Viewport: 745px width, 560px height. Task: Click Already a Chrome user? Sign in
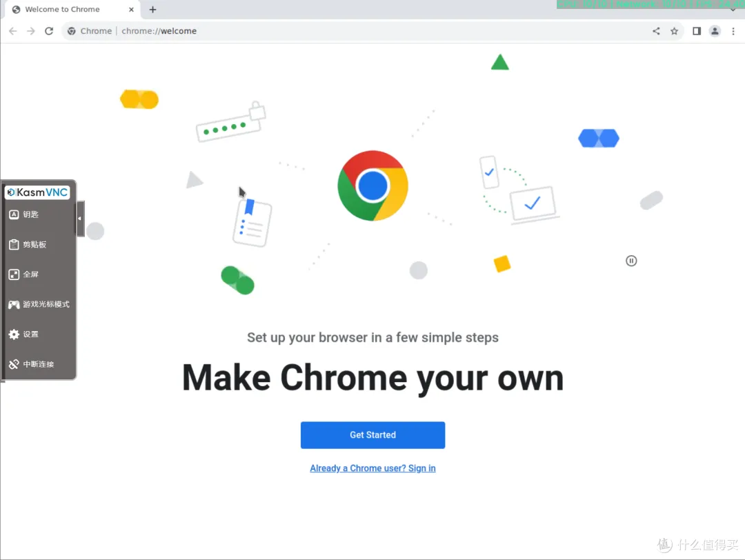[372, 468]
